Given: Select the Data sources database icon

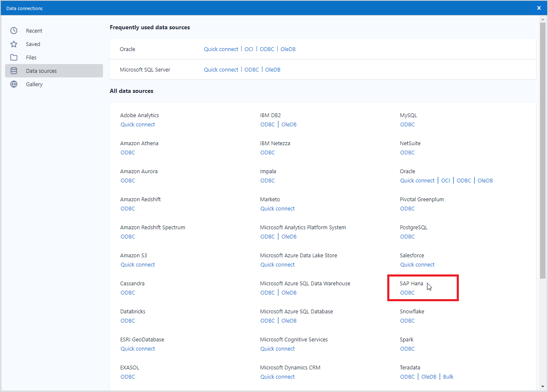Looking at the screenshot, I should [x=14, y=71].
